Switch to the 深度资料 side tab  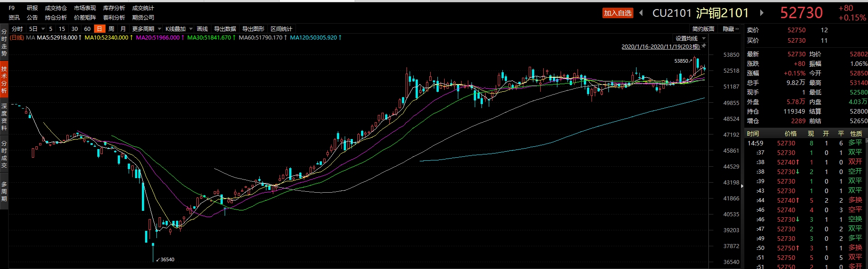[x=4, y=117]
